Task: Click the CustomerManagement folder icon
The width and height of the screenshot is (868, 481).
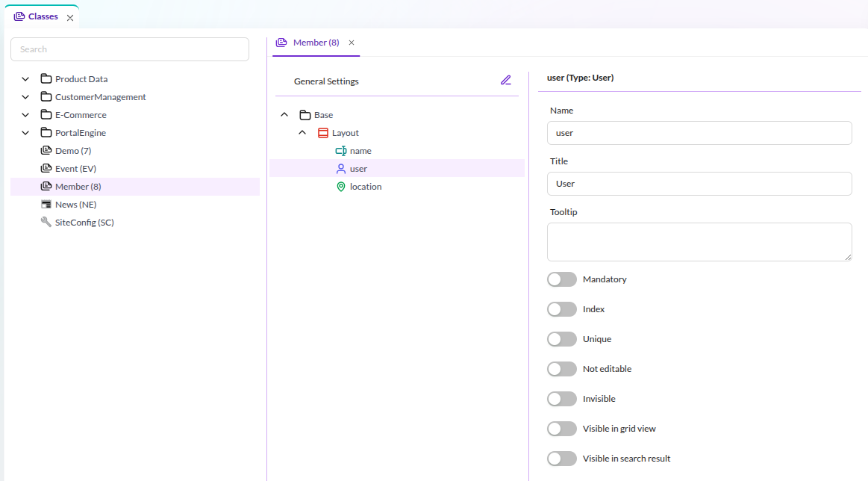Action: tap(46, 97)
